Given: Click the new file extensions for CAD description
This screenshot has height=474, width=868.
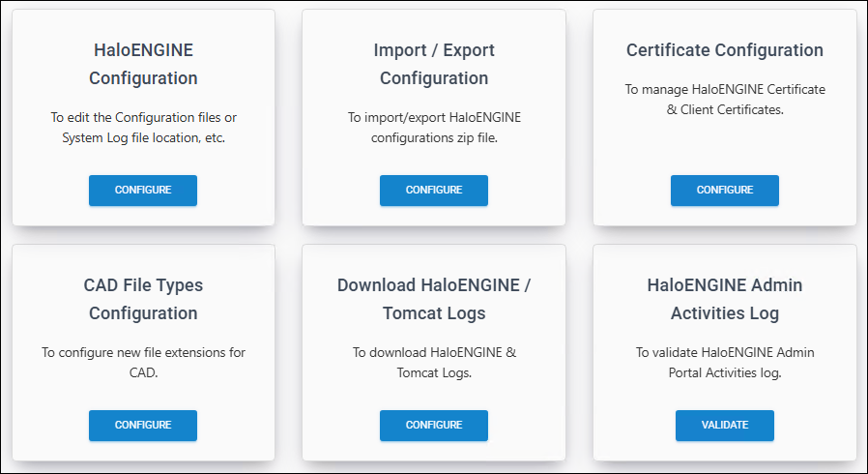Looking at the screenshot, I should (x=143, y=363).
